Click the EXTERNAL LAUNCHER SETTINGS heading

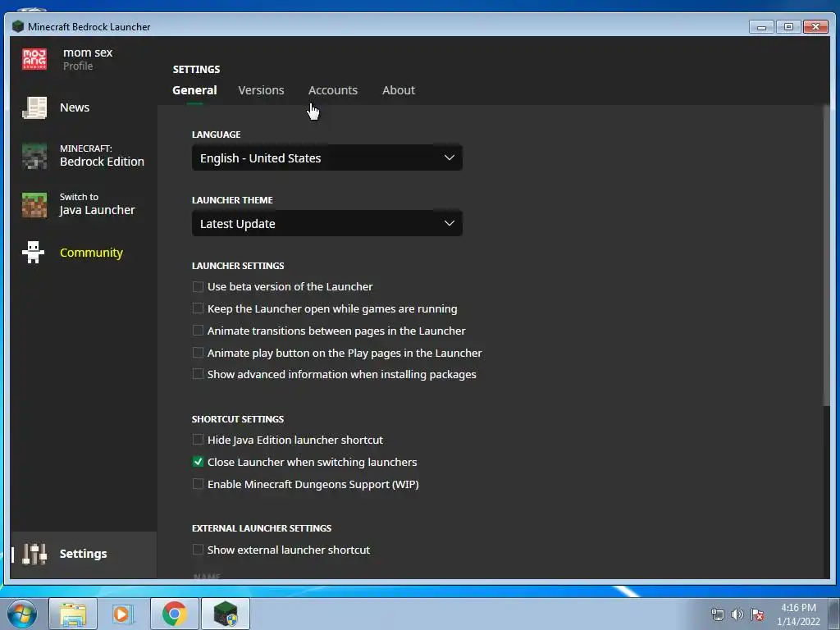[x=262, y=528]
